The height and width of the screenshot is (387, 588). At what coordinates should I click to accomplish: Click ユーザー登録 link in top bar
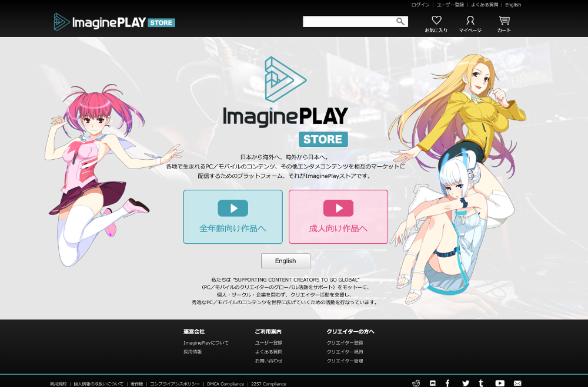450,5
